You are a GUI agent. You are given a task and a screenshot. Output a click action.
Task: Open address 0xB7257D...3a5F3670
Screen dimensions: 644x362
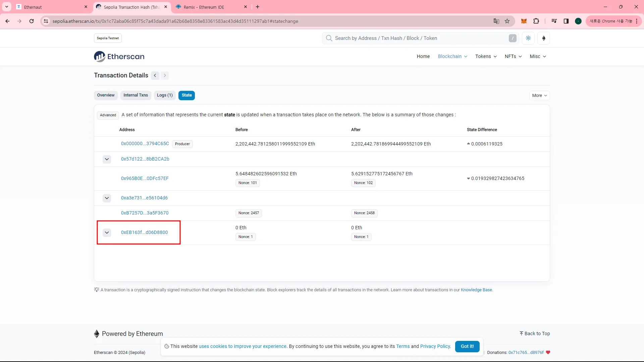click(x=145, y=213)
